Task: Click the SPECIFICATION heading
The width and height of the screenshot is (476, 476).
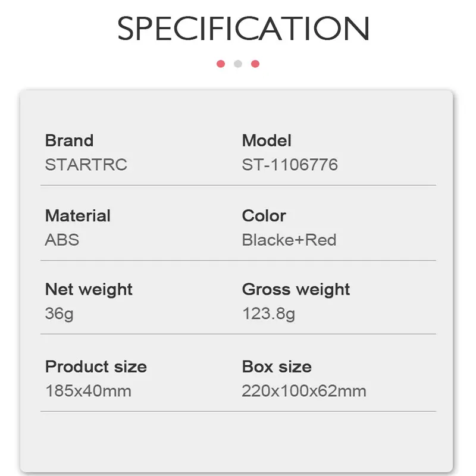Action: pyautogui.click(x=243, y=29)
